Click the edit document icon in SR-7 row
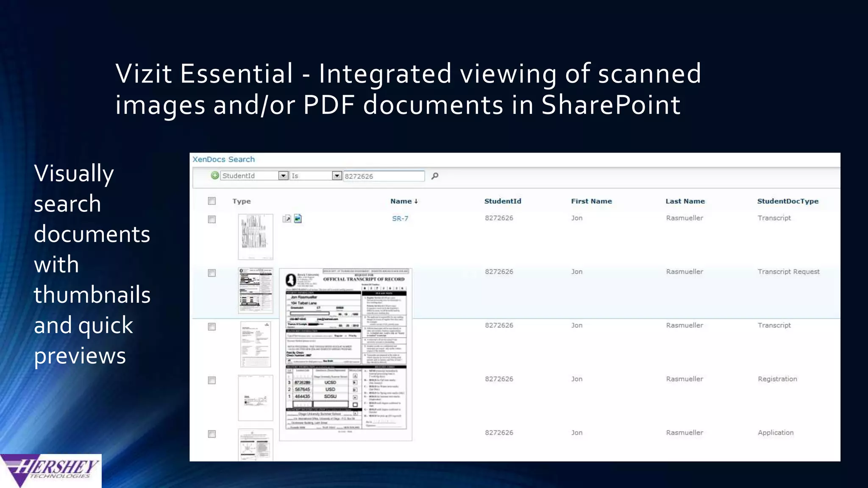The width and height of the screenshot is (868, 488). [x=287, y=219]
